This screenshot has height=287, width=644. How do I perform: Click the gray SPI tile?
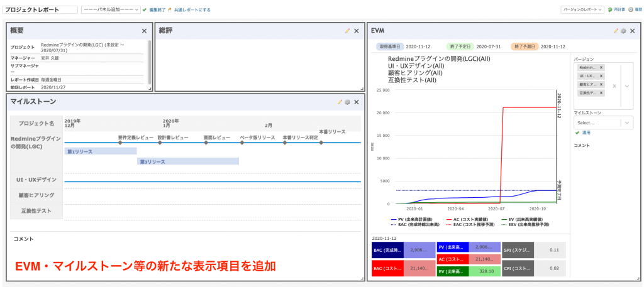coord(518,250)
